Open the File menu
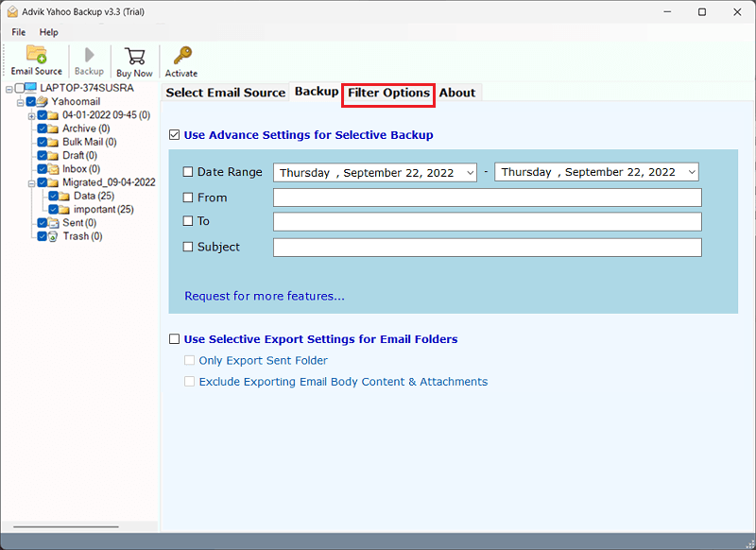 click(x=19, y=32)
